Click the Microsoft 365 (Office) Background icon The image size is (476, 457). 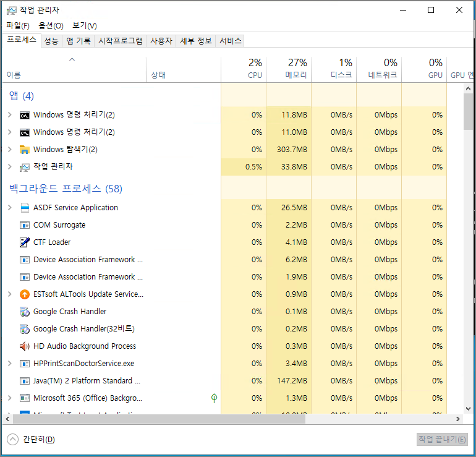(x=25, y=398)
